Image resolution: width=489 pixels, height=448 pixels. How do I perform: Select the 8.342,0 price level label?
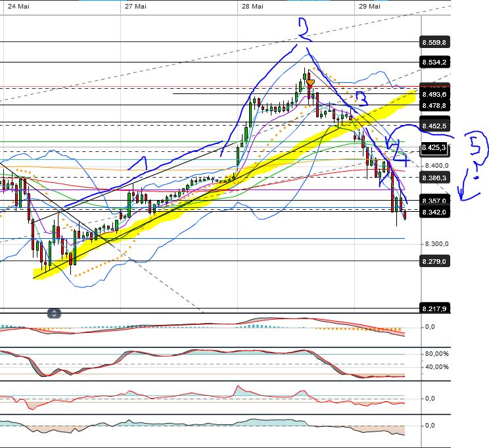click(434, 212)
